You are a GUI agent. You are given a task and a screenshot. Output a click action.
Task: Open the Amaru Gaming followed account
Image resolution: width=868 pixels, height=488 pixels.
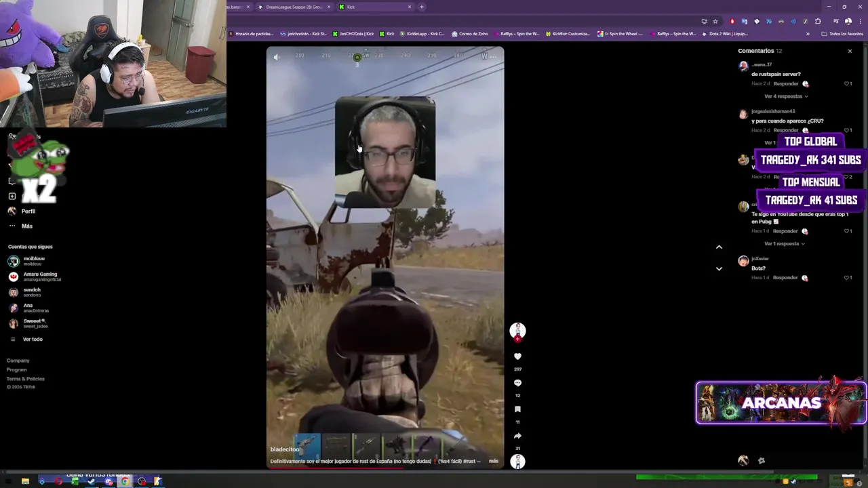(x=34, y=277)
